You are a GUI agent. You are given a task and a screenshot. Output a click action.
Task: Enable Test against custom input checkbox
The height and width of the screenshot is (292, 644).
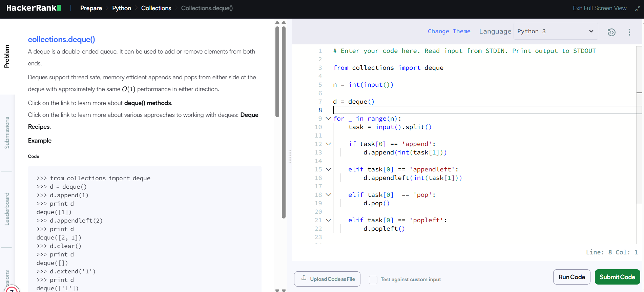pyautogui.click(x=373, y=280)
